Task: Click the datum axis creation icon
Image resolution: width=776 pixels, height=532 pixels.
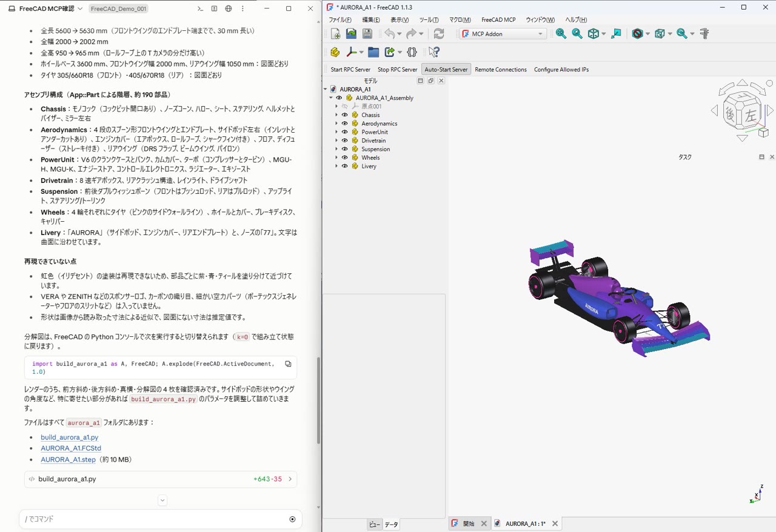Action: click(351, 52)
